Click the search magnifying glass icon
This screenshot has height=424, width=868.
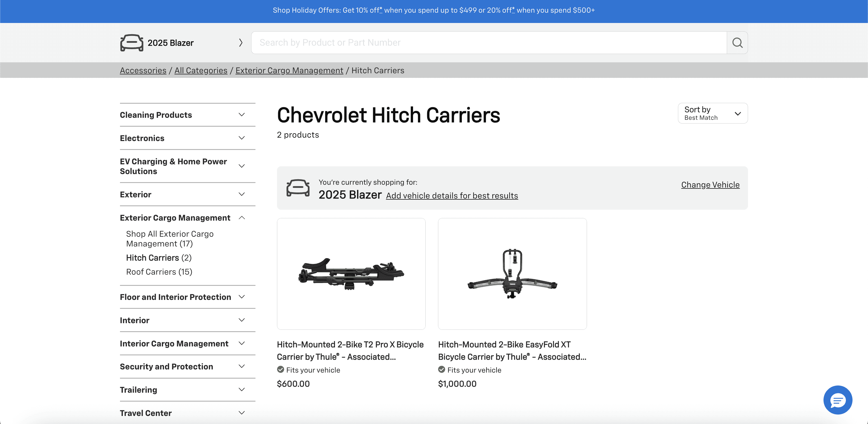(737, 43)
